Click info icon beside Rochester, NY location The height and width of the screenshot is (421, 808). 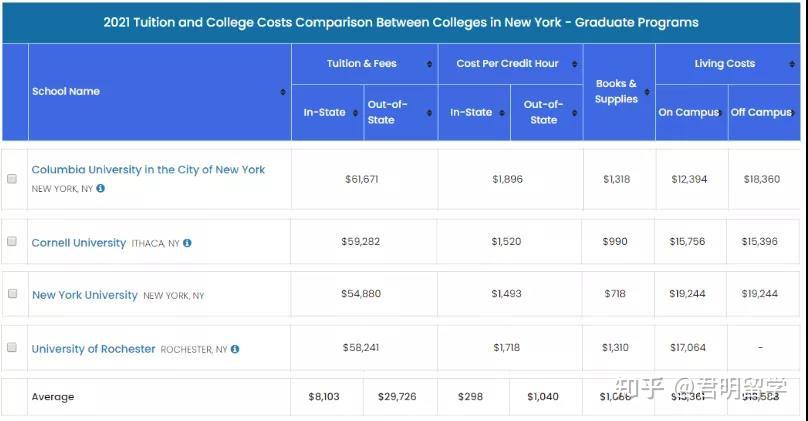[x=235, y=349]
